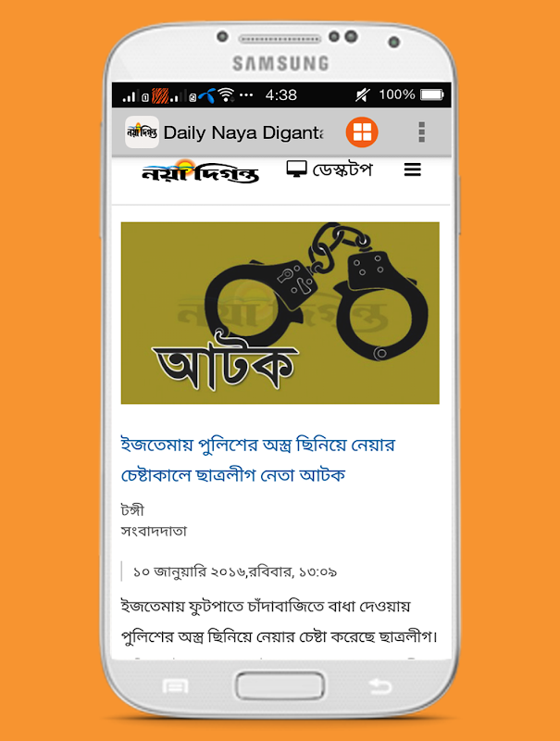Tap the Daily Naya Diganta app logo

pos(142,132)
